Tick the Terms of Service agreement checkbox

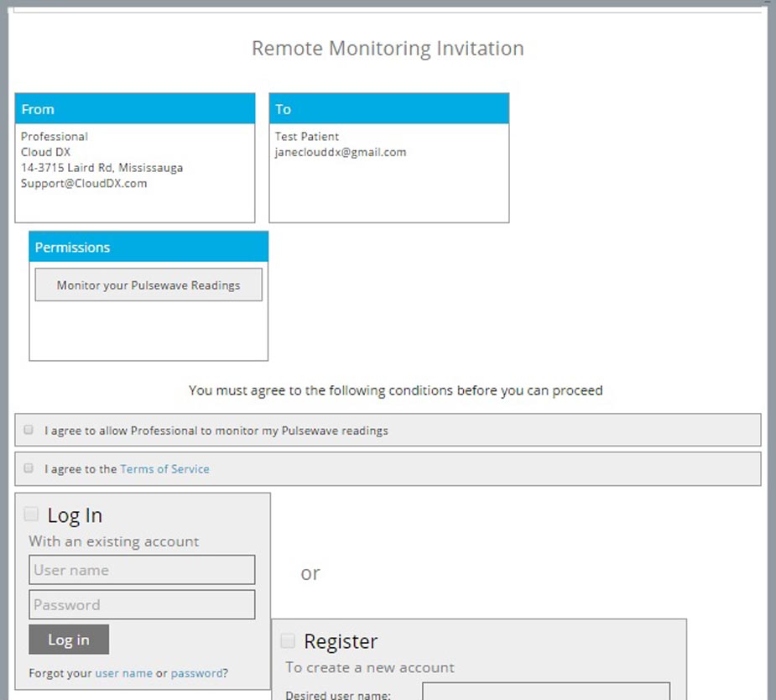click(29, 468)
